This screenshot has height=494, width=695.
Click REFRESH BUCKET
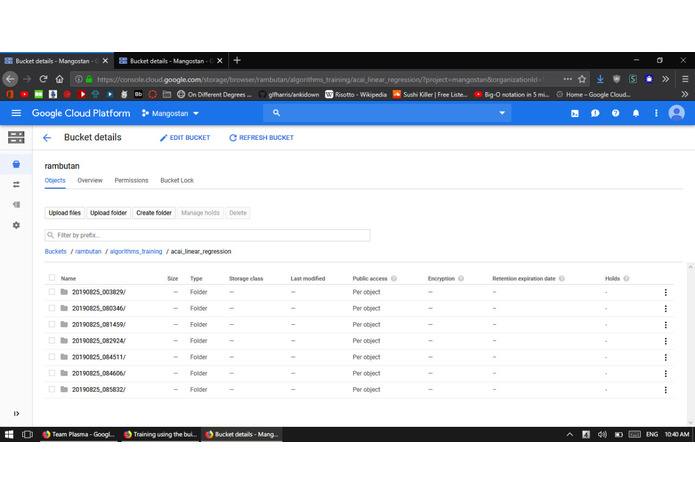(261, 138)
